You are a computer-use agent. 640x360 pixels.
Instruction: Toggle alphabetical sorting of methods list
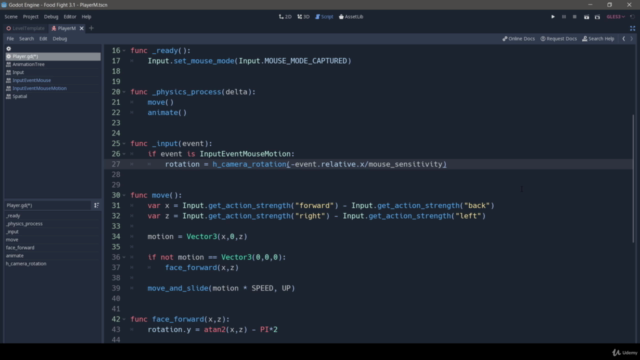click(x=96, y=205)
